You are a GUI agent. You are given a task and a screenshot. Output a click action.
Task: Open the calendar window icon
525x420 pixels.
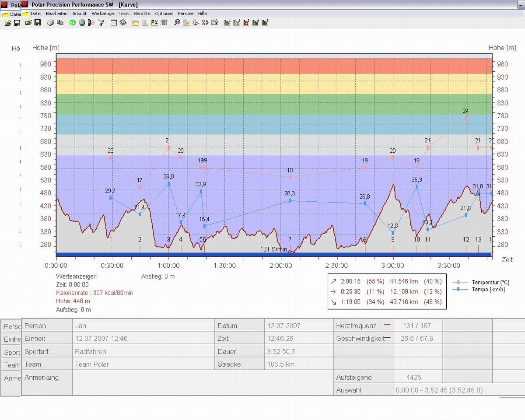pos(114,23)
